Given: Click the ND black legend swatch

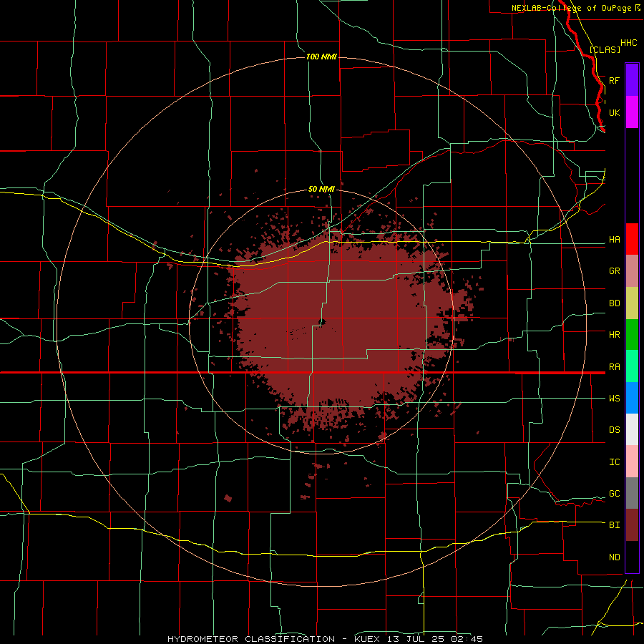Looking at the screenshot, I should click(x=632, y=557).
